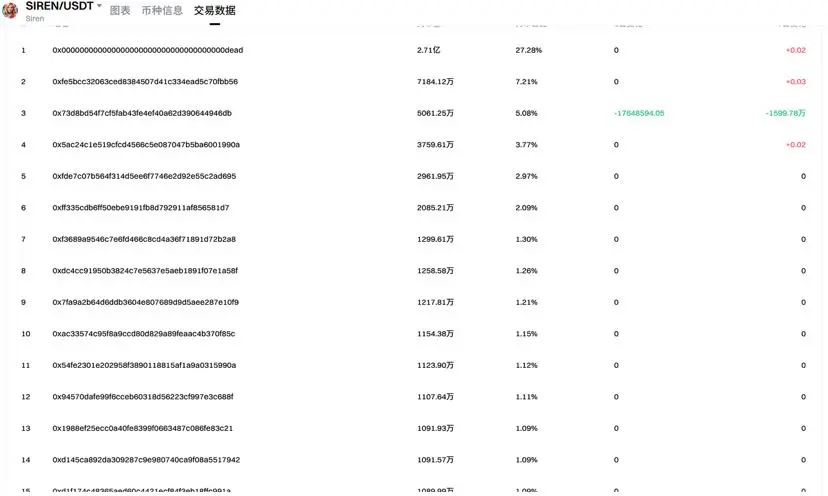Viewport: 828px width, 496px height.
Task: Click the 5.08% share value
Action: [526, 113]
